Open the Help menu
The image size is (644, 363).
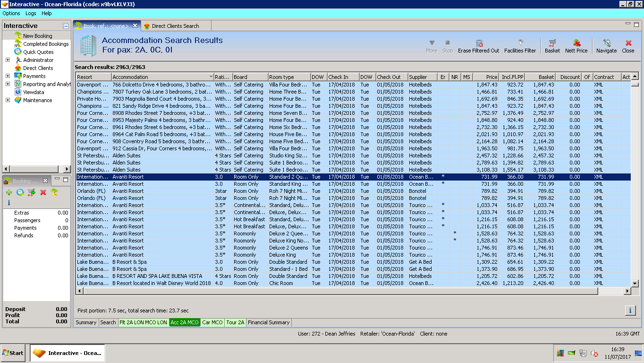tap(47, 13)
